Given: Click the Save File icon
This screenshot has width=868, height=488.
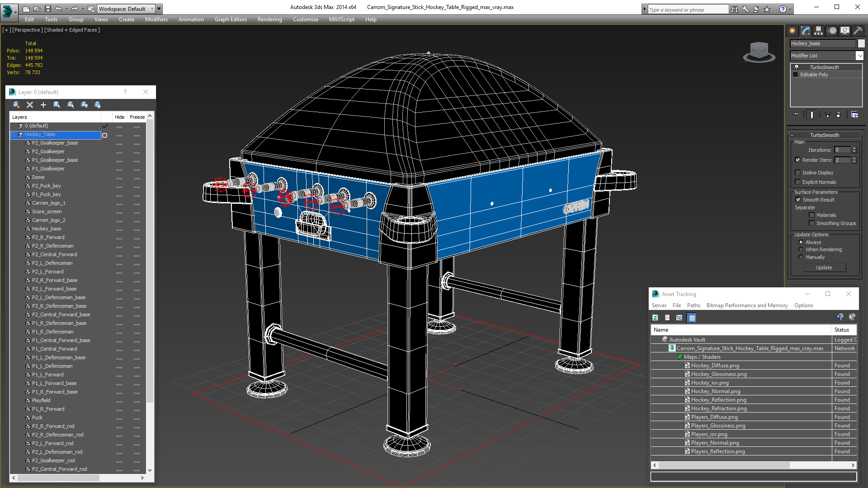Looking at the screenshot, I should click(47, 9).
